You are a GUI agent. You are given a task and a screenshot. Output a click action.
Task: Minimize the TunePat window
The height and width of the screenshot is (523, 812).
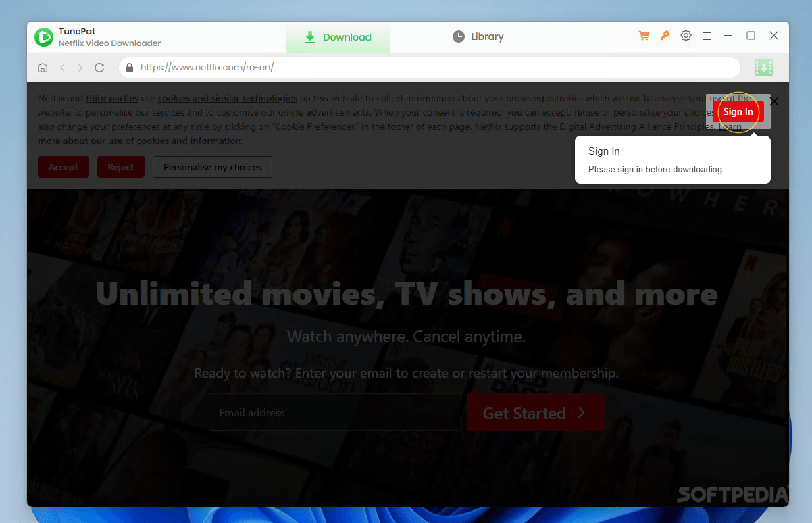coord(728,36)
